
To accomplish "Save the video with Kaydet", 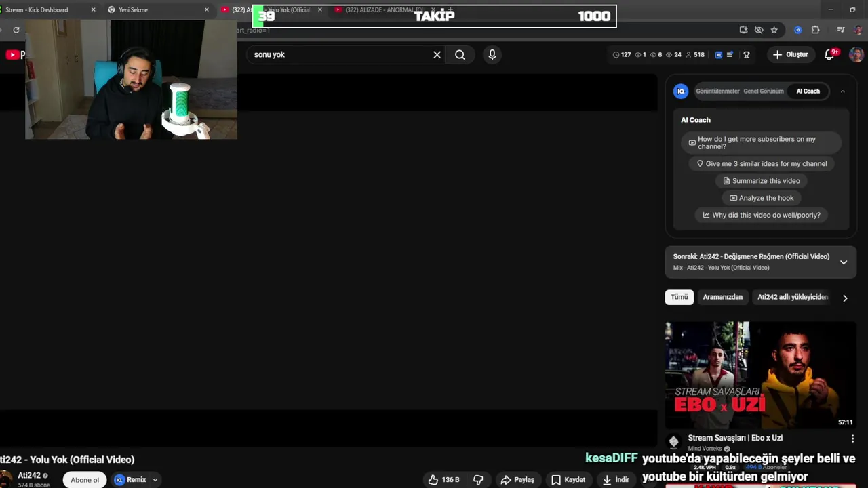I will tap(568, 480).
